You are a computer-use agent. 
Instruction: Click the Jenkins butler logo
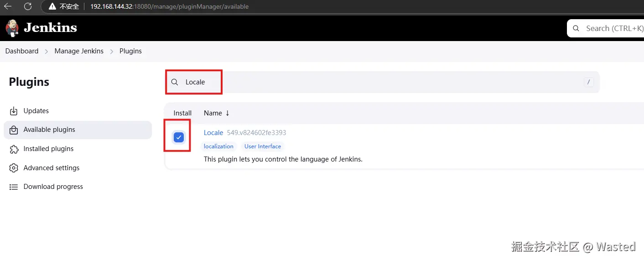click(x=12, y=28)
